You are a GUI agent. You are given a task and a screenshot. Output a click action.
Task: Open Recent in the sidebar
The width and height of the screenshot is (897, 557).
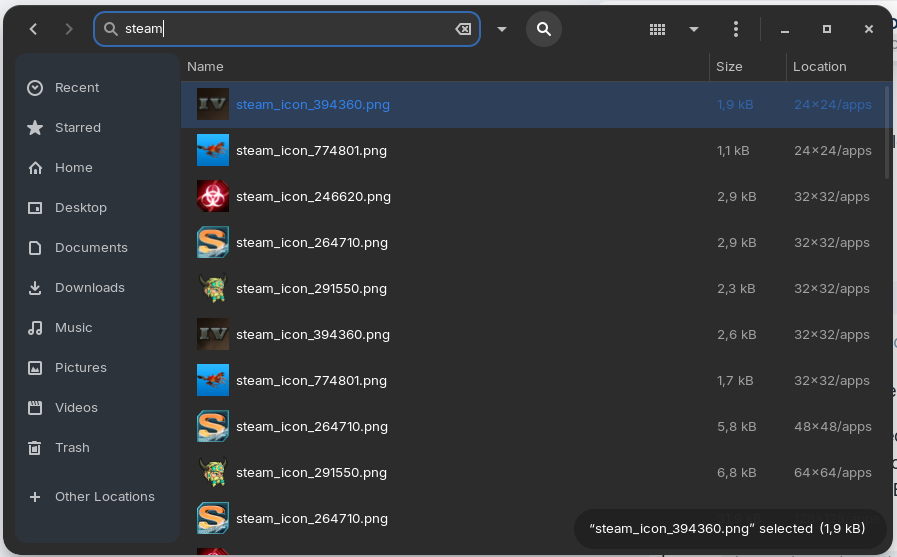(x=77, y=88)
